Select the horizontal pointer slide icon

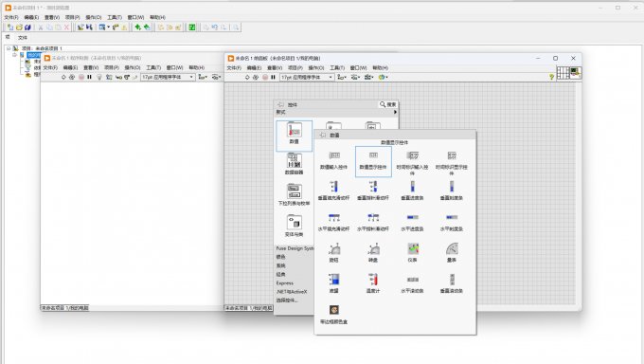pyautogui.click(x=373, y=217)
